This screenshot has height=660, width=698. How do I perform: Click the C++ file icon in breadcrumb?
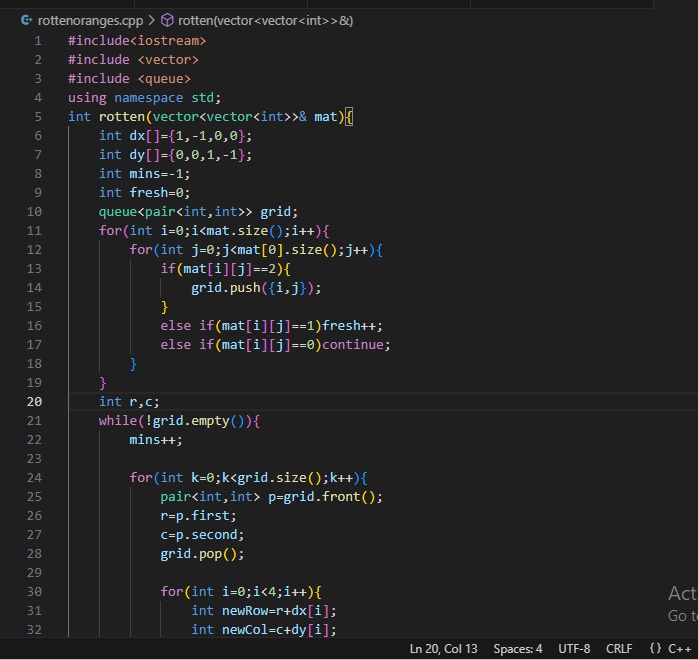27,20
